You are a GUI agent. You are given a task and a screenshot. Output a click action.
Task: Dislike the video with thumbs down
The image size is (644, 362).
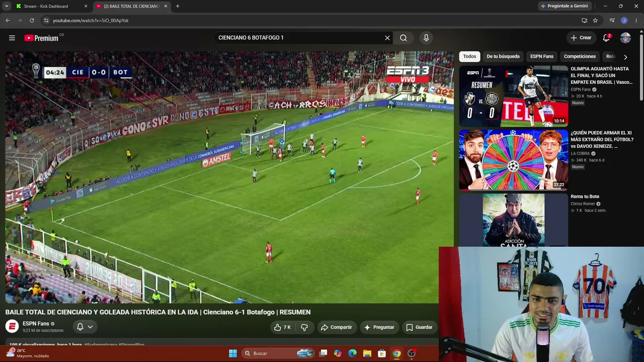click(304, 327)
